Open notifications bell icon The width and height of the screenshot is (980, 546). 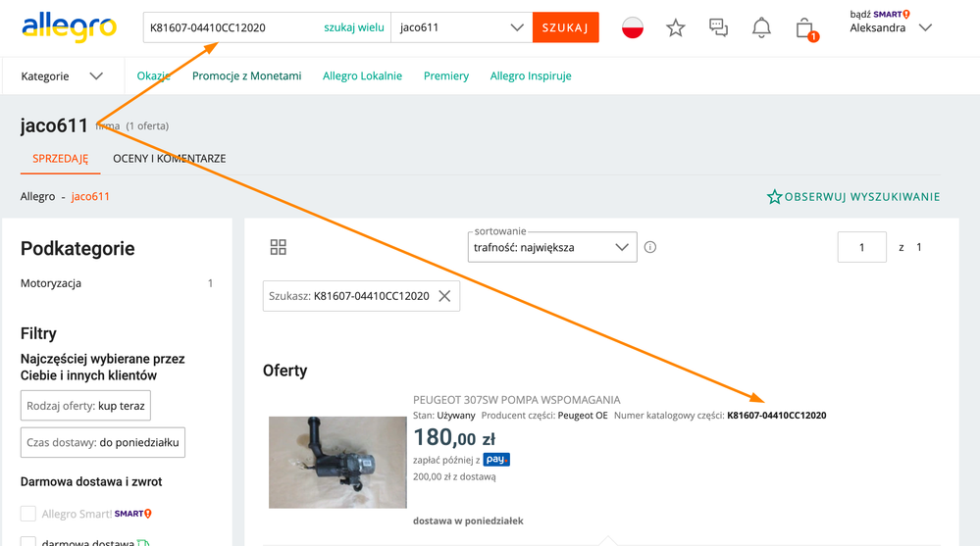tap(761, 27)
